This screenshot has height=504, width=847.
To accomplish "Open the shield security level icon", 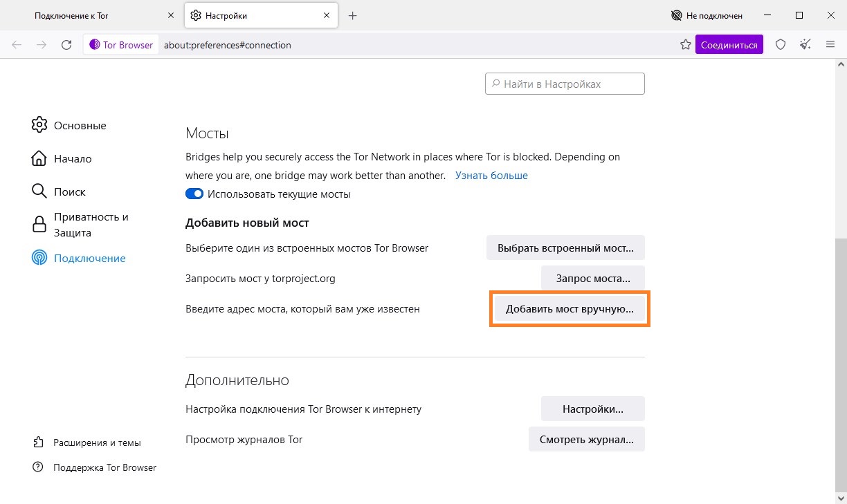I will (781, 45).
